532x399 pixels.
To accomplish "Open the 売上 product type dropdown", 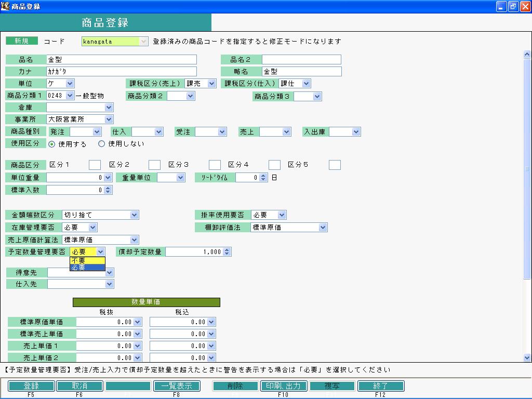I will pos(287,131).
